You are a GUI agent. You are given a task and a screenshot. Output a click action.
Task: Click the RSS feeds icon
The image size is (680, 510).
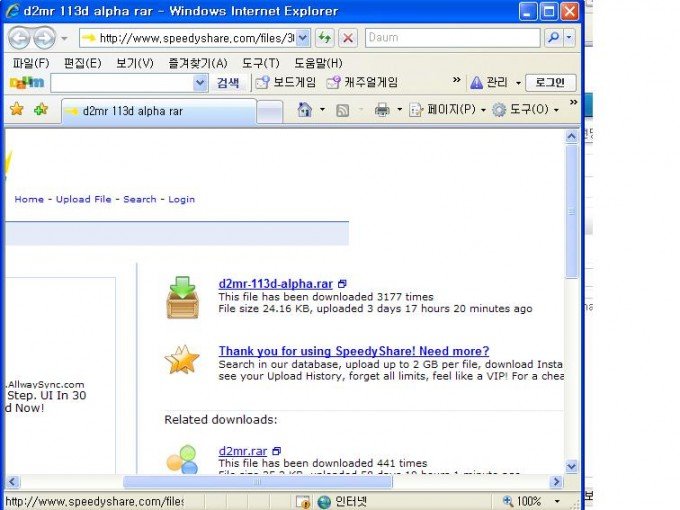pos(343,110)
